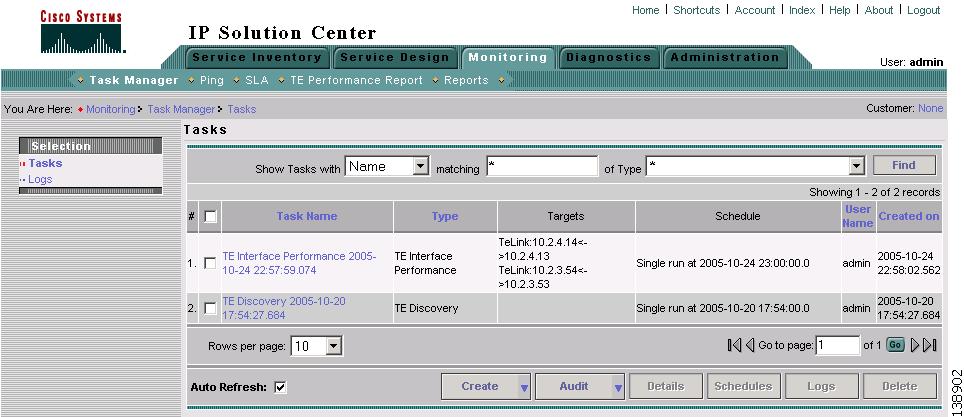Open the TE Interface Performance 2005-10-24 task

[x=299, y=263]
